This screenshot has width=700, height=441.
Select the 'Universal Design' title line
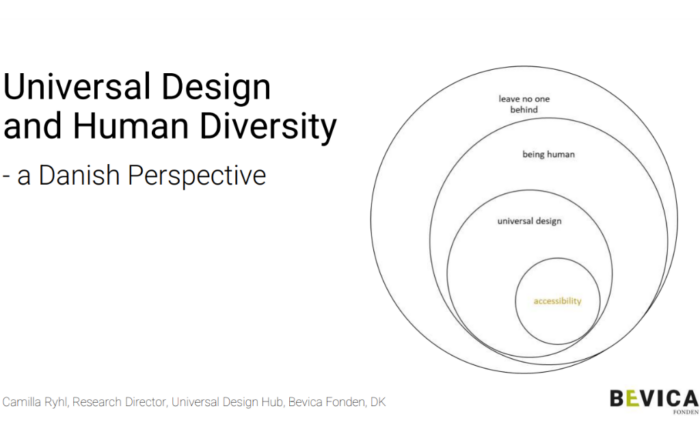137,87
